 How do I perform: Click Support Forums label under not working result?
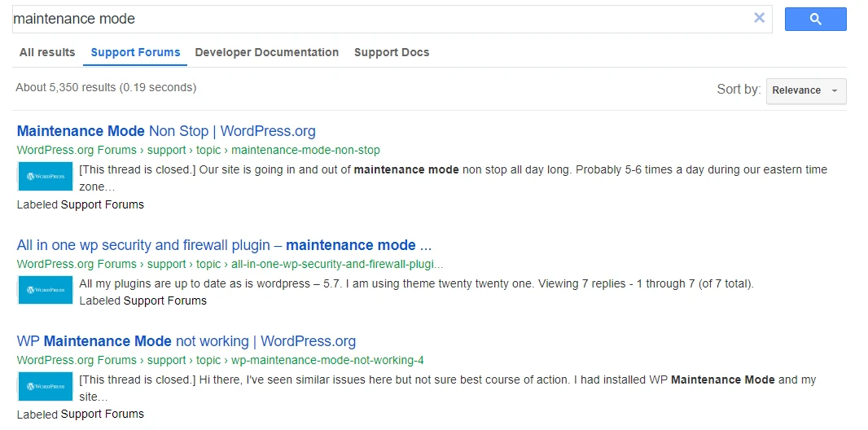(x=103, y=415)
